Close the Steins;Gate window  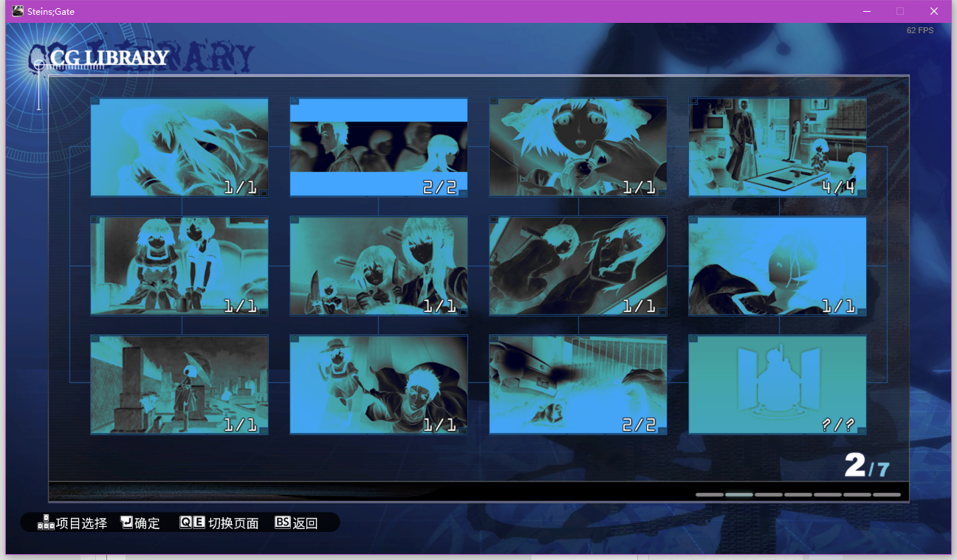(934, 11)
